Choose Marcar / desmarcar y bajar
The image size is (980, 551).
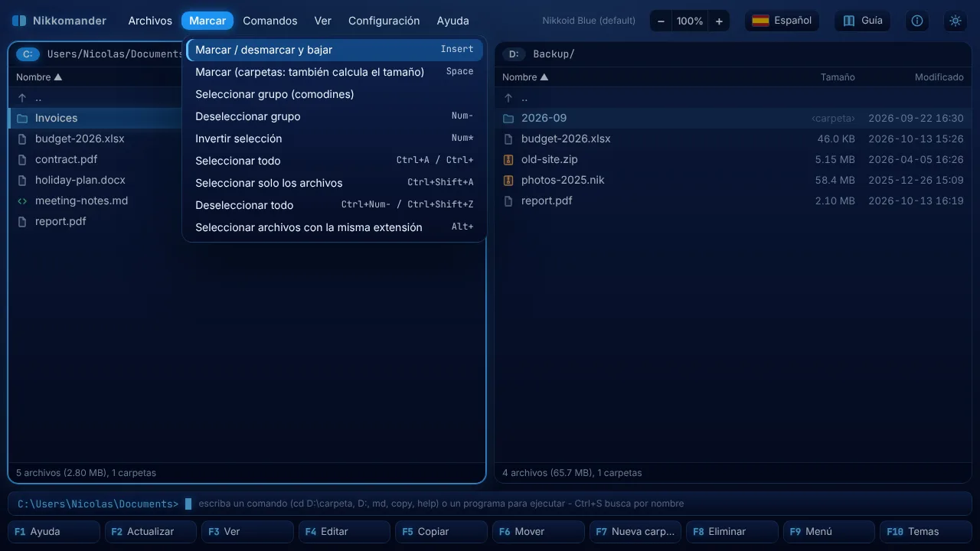(335, 50)
